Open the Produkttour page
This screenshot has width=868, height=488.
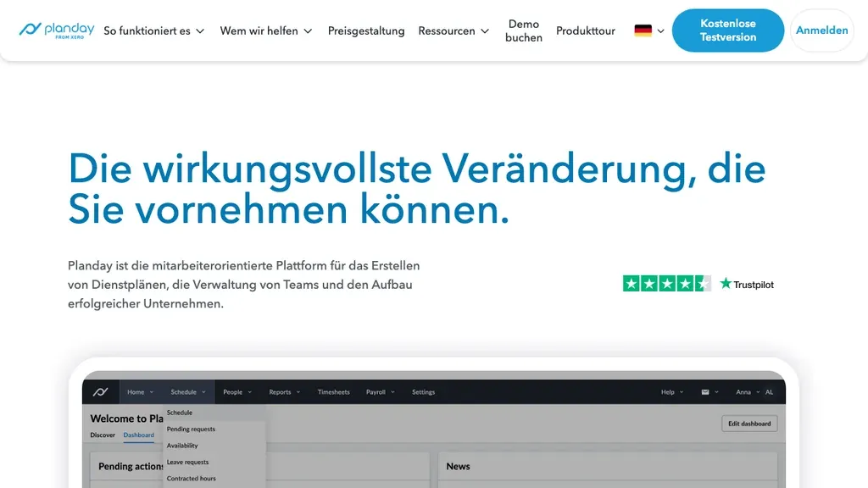(x=585, y=31)
